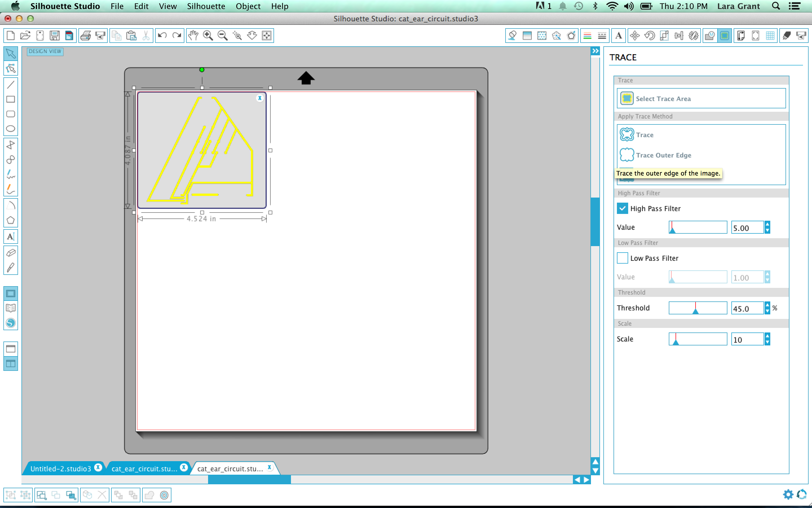Click the Offset icon in bottom toolbar
Viewport: 812px width, 508px height.
tap(164, 495)
